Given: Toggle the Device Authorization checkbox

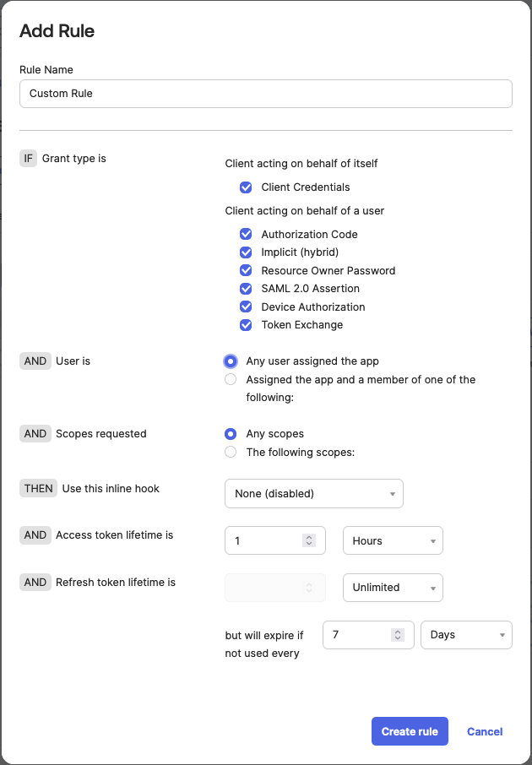Looking at the screenshot, I should pos(246,307).
